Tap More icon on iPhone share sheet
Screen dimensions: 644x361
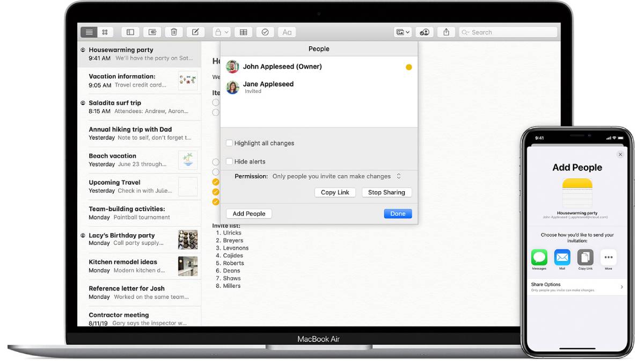[609, 257]
